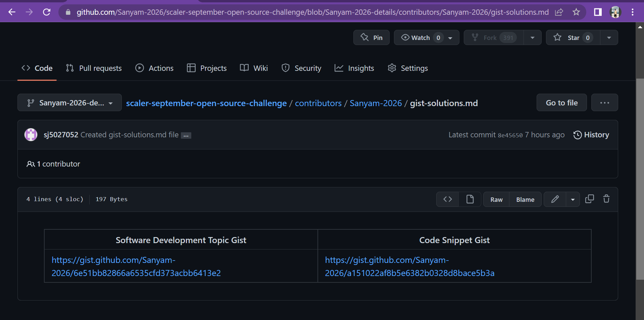Pin this repository
This screenshot has width=644, height=320.
coord(371,37)
